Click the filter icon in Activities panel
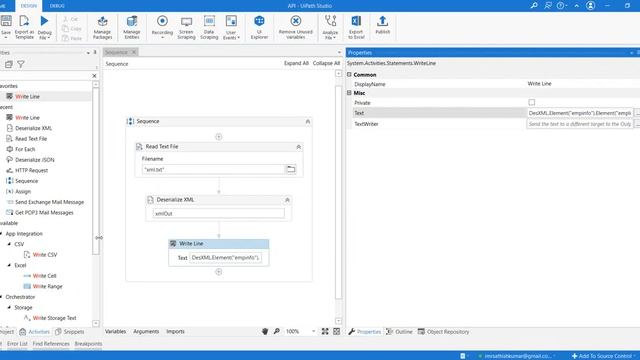Screen dimensions: 640x360 [21, 64]
